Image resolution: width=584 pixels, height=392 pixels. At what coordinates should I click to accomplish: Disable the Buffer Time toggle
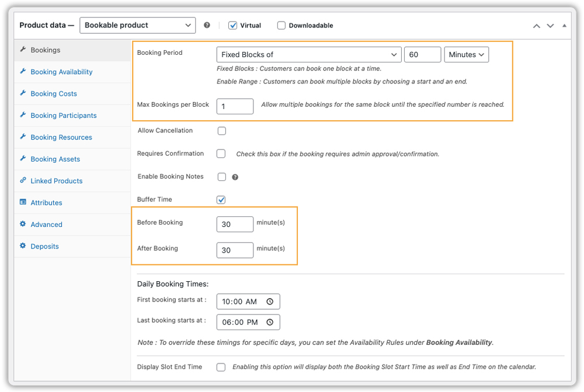[221, 199]
